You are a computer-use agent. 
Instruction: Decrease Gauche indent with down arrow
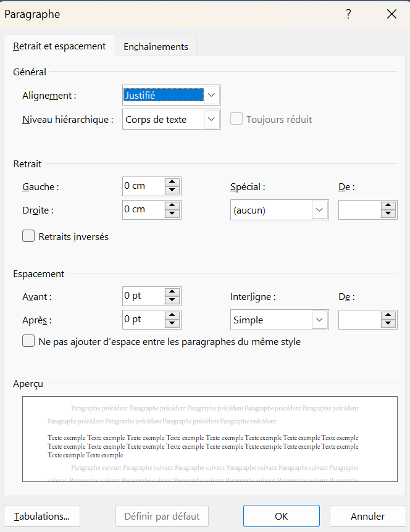coord(172,190)
